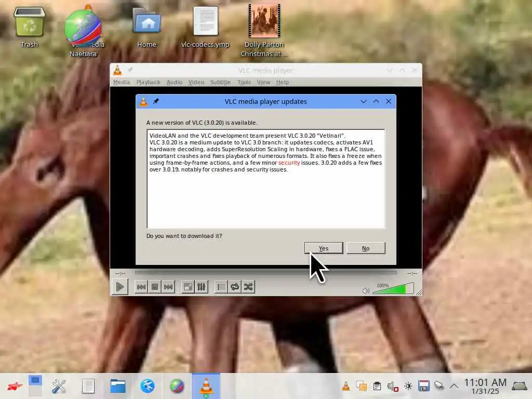The width and height of the screenshot is (532, 399).
Task: Launch the globe application taskbar icon
Action: (177, 386)
